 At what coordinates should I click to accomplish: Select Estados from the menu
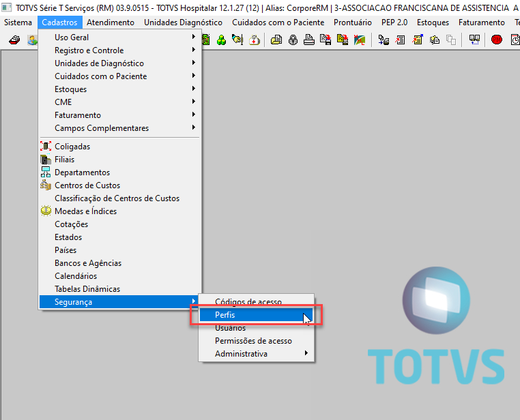click(x=119, y=237)
